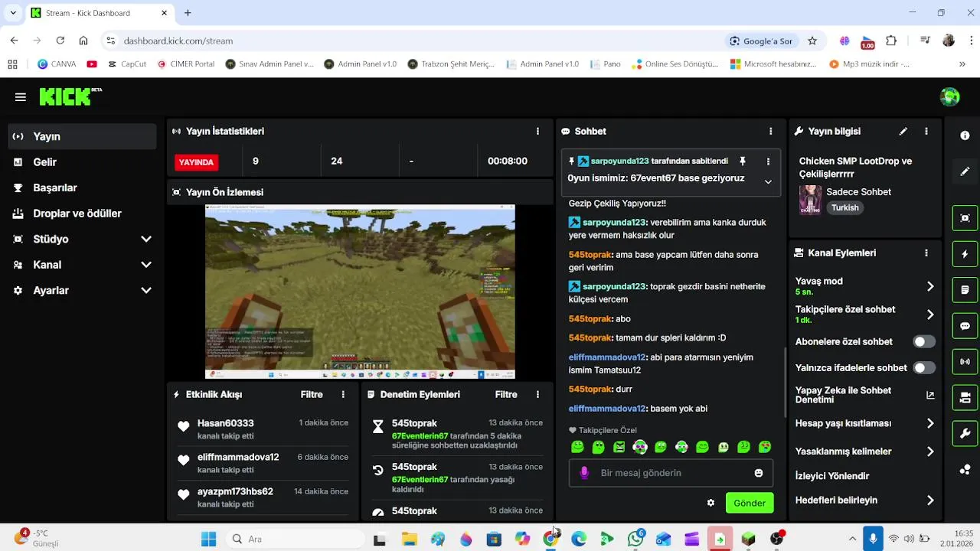The width and height of the screenshot is (980, 551).
Task: Click username 545toprak saying 'abo'
Action: tap(590, 318)
